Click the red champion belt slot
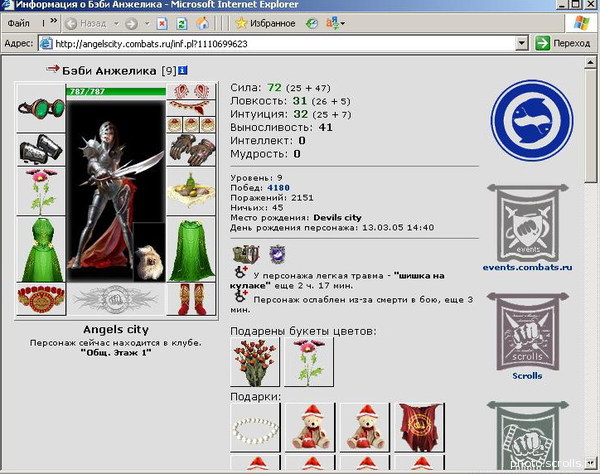The image size is (600, 474). (41, 299)
